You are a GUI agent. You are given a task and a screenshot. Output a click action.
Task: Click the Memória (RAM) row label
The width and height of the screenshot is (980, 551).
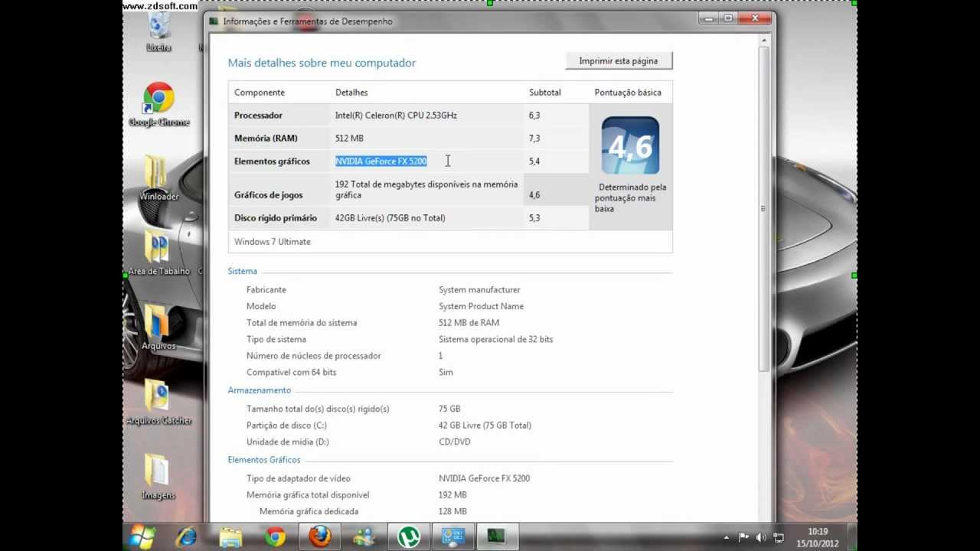coord(266,139)
